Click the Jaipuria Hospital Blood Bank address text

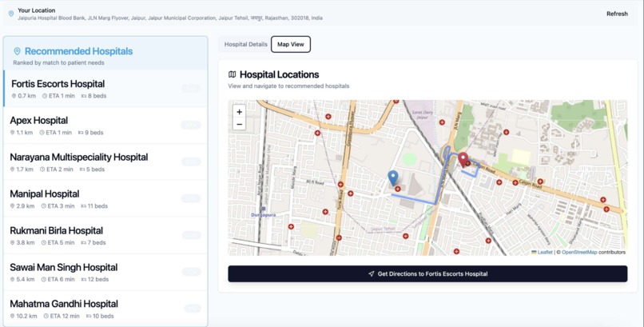(170, 18)
